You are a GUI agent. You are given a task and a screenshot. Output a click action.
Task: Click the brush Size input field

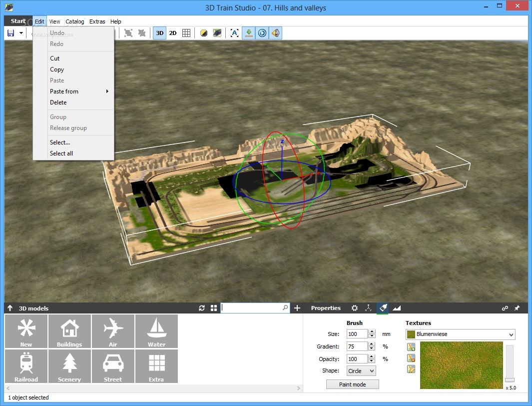357,334
